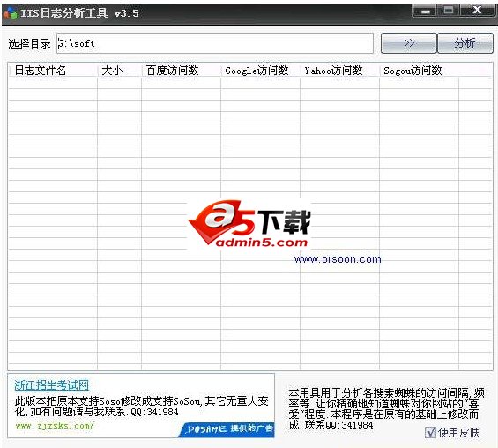Sort by Sogou访问数 column header
This screenshot has width=498, height=448.
(x=420, y=71)
